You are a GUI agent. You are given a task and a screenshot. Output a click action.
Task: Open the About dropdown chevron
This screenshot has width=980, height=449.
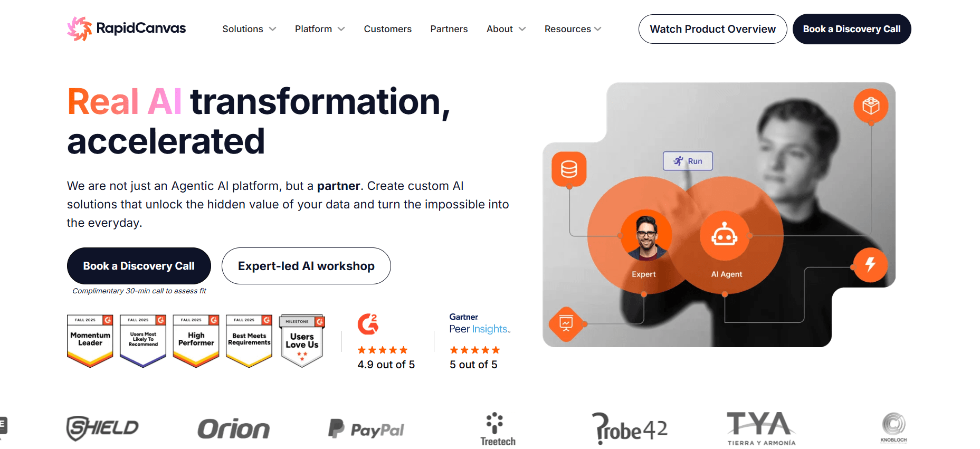(522, 29)
